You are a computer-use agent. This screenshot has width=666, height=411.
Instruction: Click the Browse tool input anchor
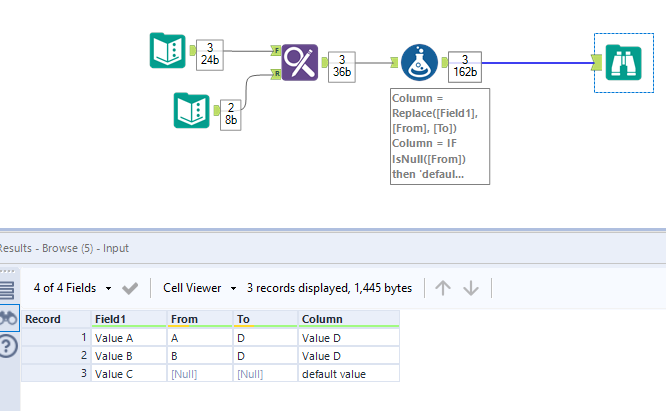597,62
